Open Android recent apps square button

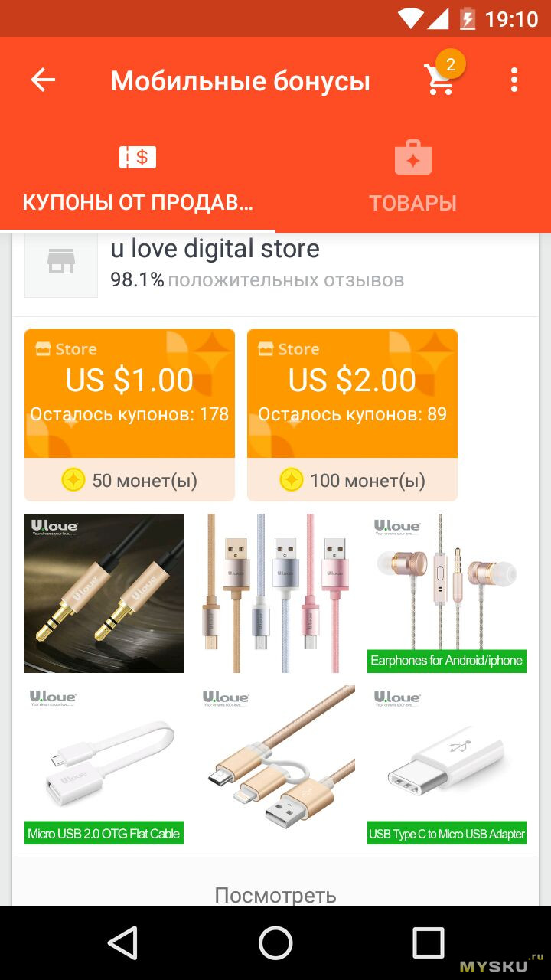click(x=429, y=943)
